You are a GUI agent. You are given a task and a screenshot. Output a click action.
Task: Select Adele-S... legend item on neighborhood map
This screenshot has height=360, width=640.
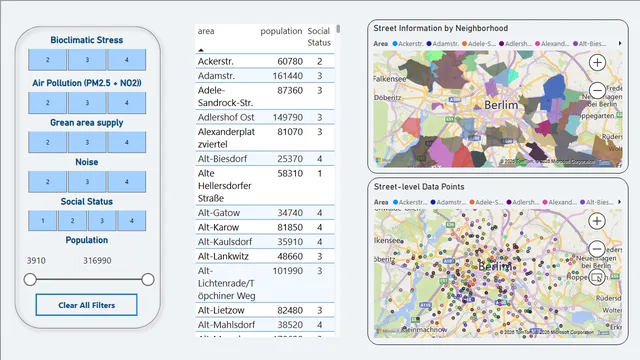click(479, 44)
